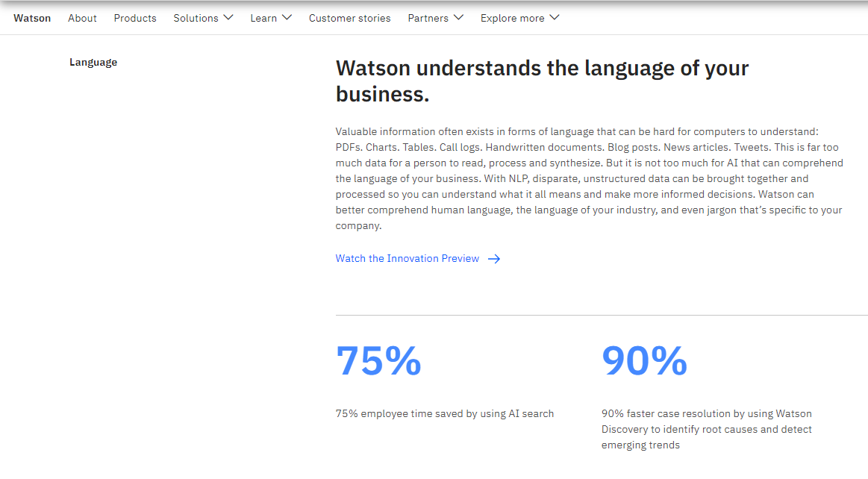Click the Watson understands headline text
Screen dimensions: 868x479
(x=542, y=81)
